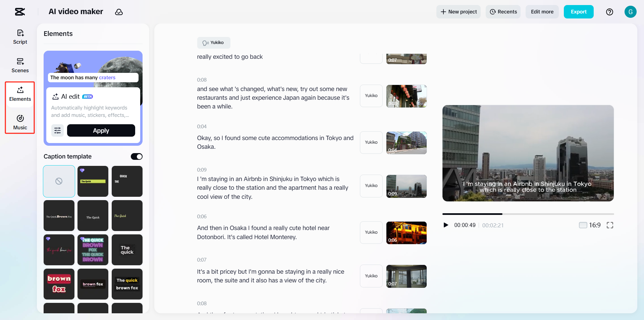Select Yukiko voice for 'Okay, so I found' scene
The width and height of the screenshot is (644, 320).
(371, 143)
